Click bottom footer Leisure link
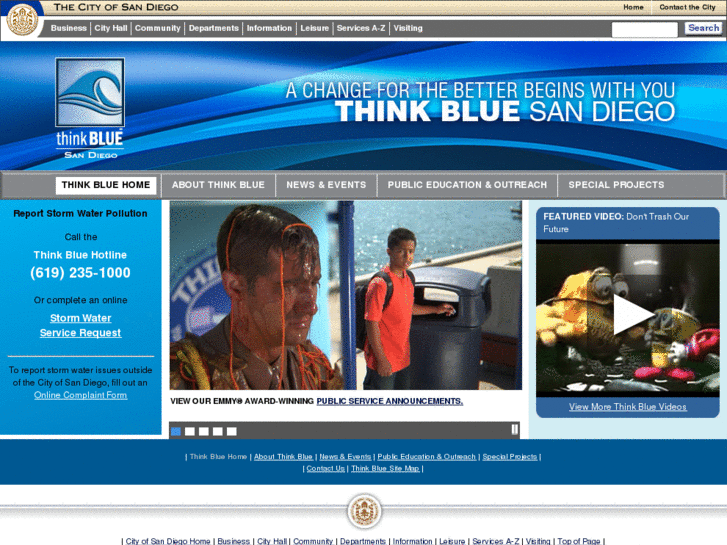The height and width of the screenshot is (545, 727). pyautogui.click(x=452, y=541)
